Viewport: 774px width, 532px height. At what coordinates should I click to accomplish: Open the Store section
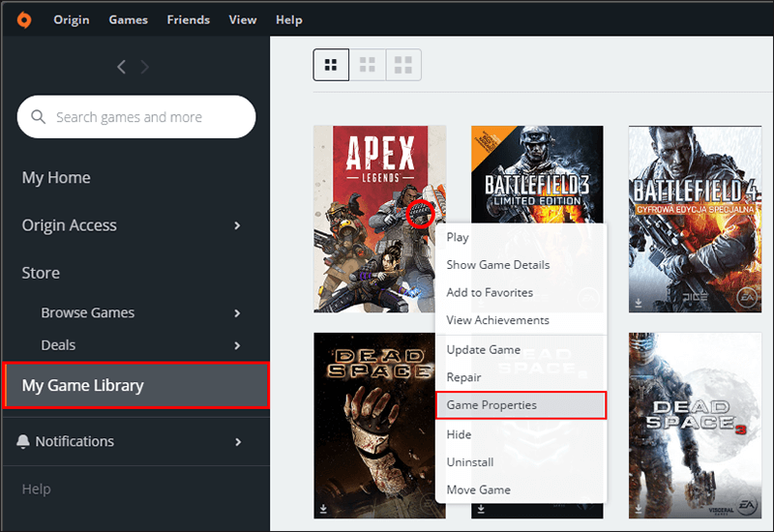pyautogui.click(x=41, y=273)
